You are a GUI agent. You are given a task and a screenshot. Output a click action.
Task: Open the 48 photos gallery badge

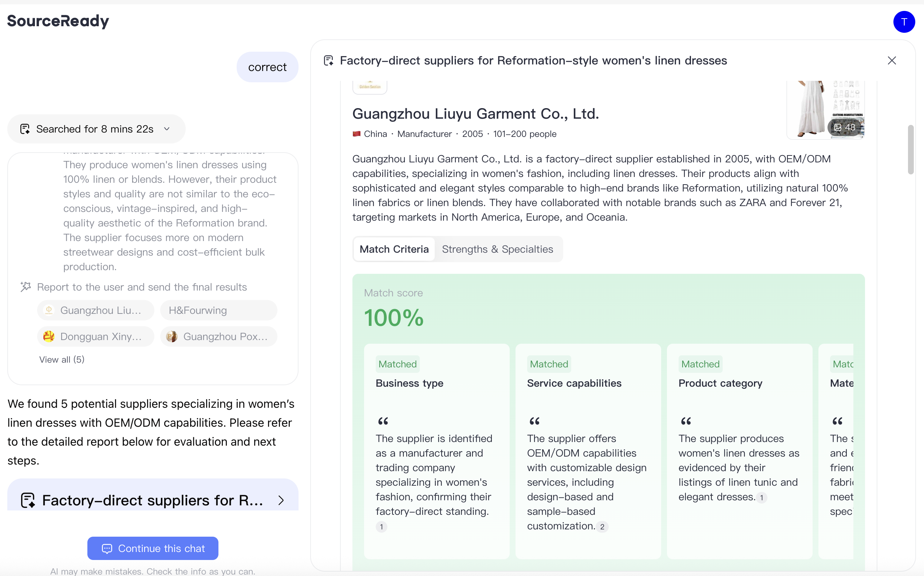coord(844,128)
